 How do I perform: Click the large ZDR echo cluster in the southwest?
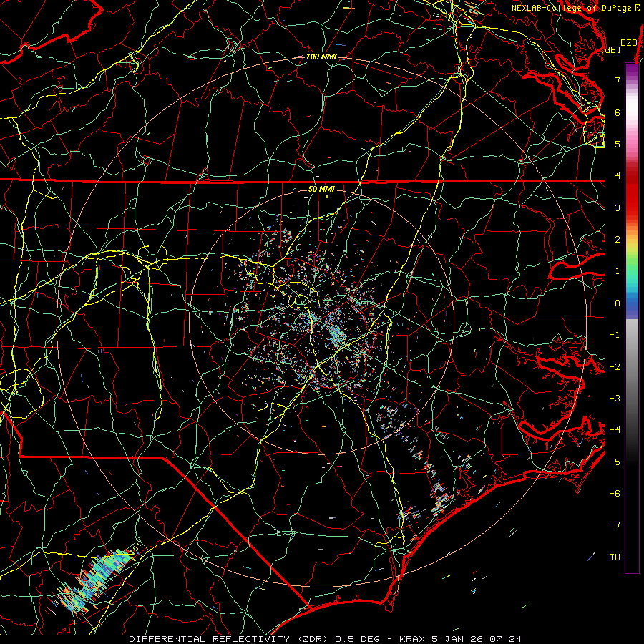pyautogui.click(x=95, y=580)
